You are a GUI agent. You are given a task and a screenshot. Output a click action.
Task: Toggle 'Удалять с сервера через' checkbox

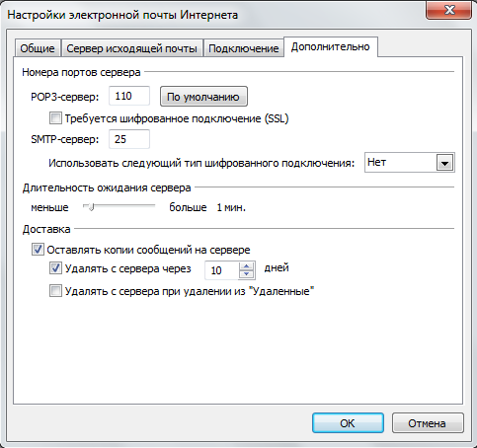55,268
